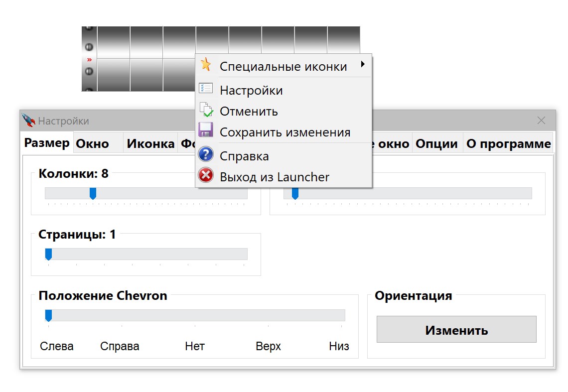Click the rocket icon in the Настройки title bar
This screenshot has height=392, width=568.
point(28,120)
